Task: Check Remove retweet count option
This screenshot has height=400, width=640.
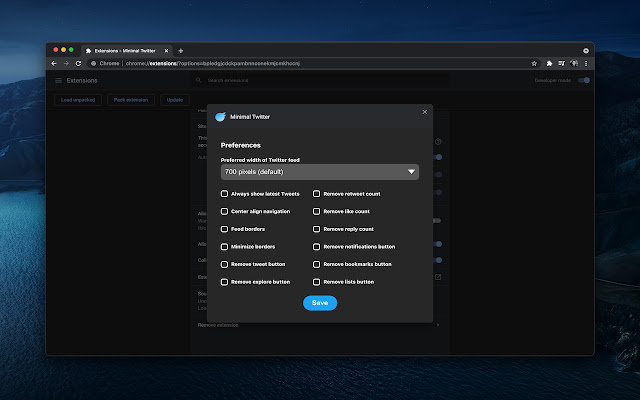Action: [x=317, y=194]
